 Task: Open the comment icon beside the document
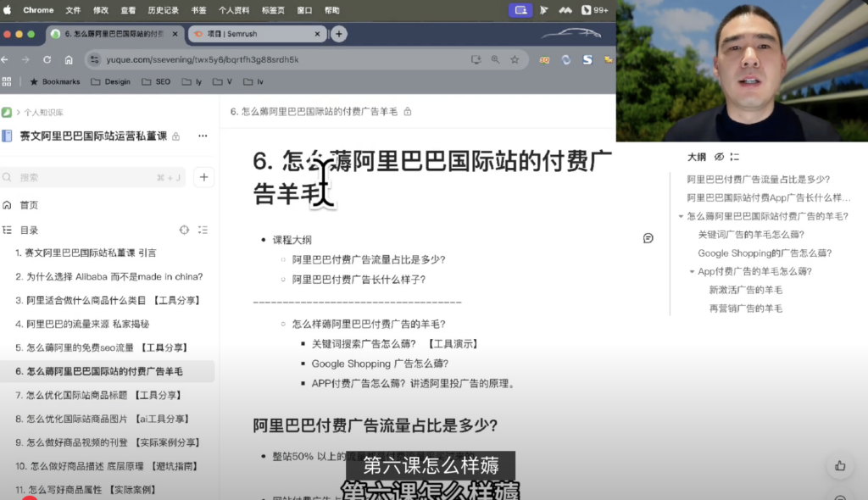tap(648, 238)
